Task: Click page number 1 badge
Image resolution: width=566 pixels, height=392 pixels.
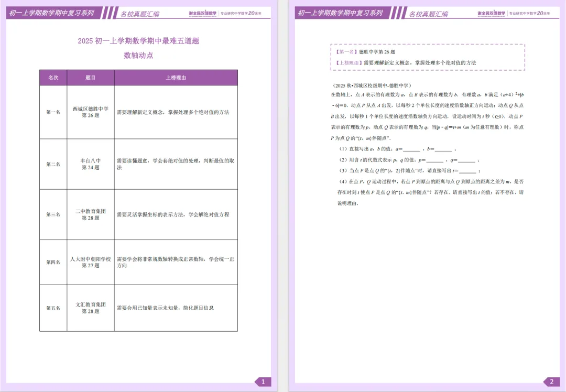Action: (x=263, y=382)
